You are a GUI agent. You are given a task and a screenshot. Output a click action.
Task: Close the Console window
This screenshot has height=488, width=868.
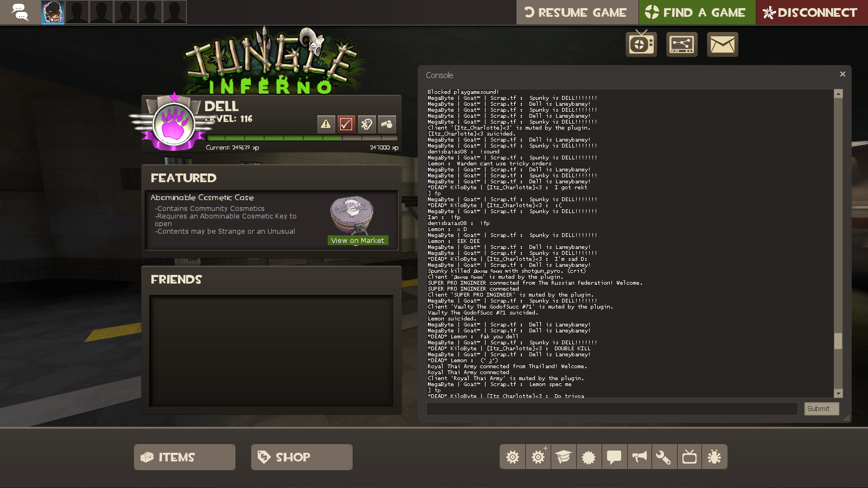click(x=843, y=74)
